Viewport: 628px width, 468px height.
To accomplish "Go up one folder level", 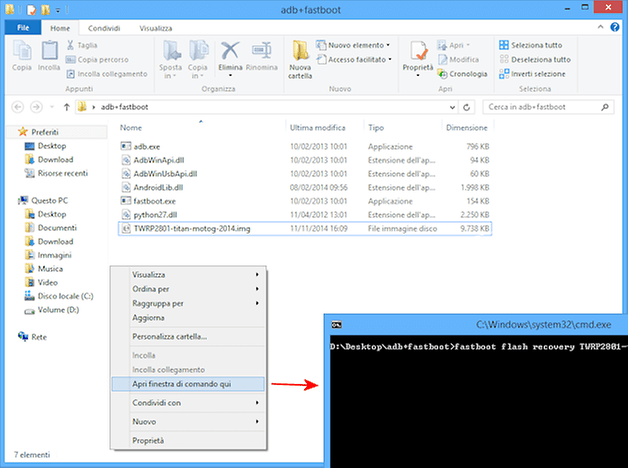I will tap(66, 107).
